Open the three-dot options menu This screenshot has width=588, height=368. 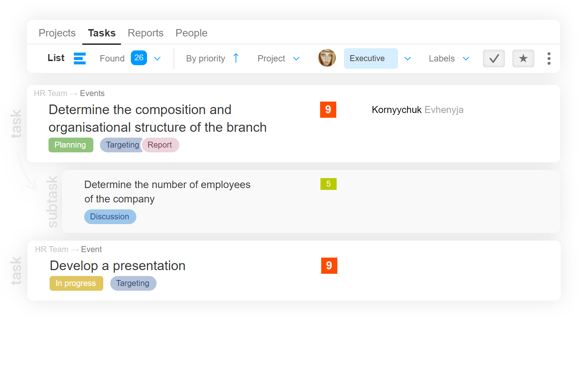549,58
